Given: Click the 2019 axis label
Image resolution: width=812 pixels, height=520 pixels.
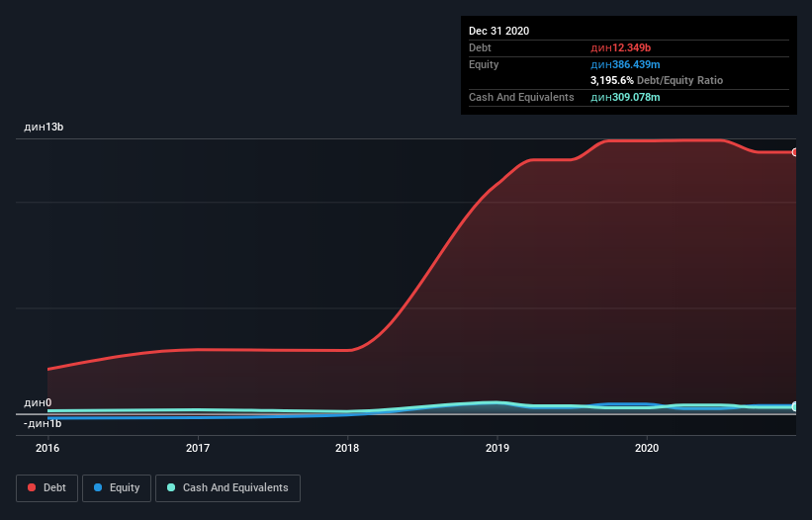Looking at the screenshot, I should 497,448.
